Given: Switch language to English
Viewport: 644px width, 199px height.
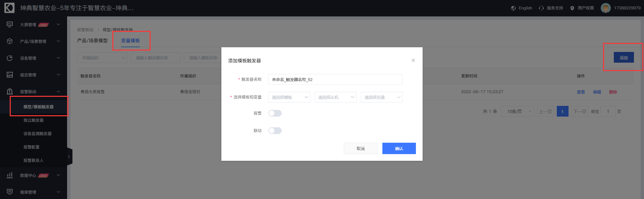Looking at the screenshot, I should [x=525, y=8].
